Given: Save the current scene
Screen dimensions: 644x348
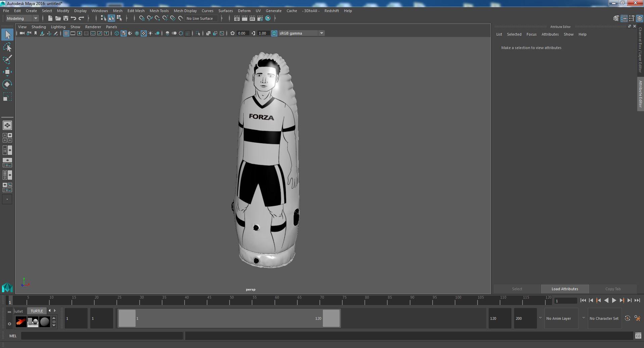Looking at the screenshot, I should [x=65, y=18].
